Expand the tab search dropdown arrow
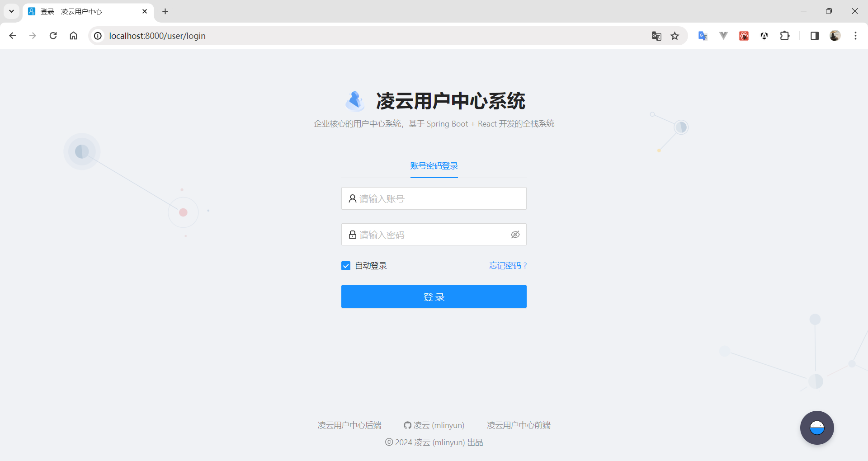 tap(11, 11)
